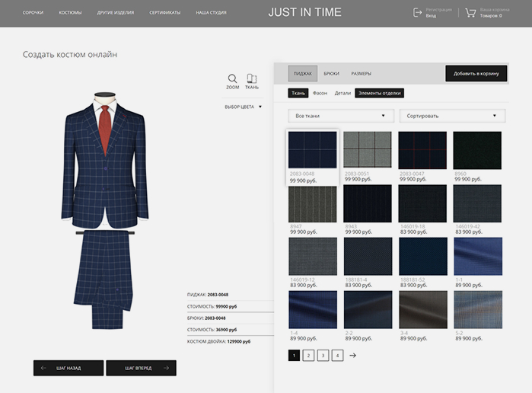Open the НАША СТУДИЯ menu item
The width and height of the screenshot is (532, 393).
pyautogui.click(x=211, y=13)
